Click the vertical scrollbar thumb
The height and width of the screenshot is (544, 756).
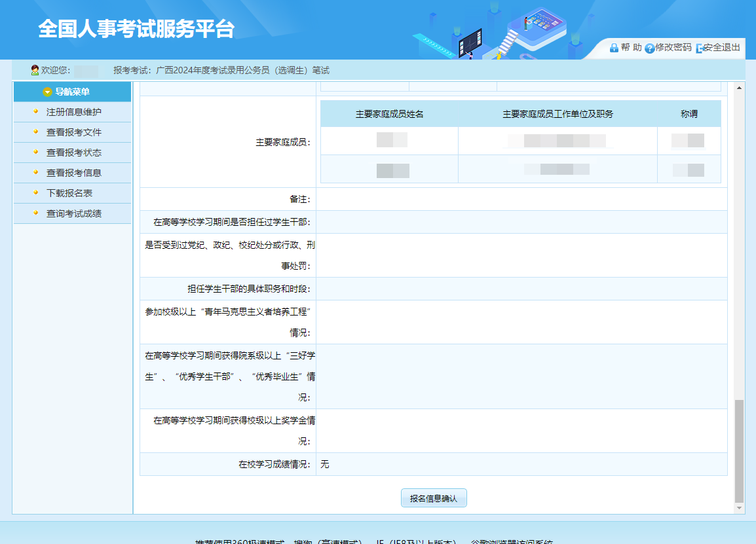[x=739, y=450]
